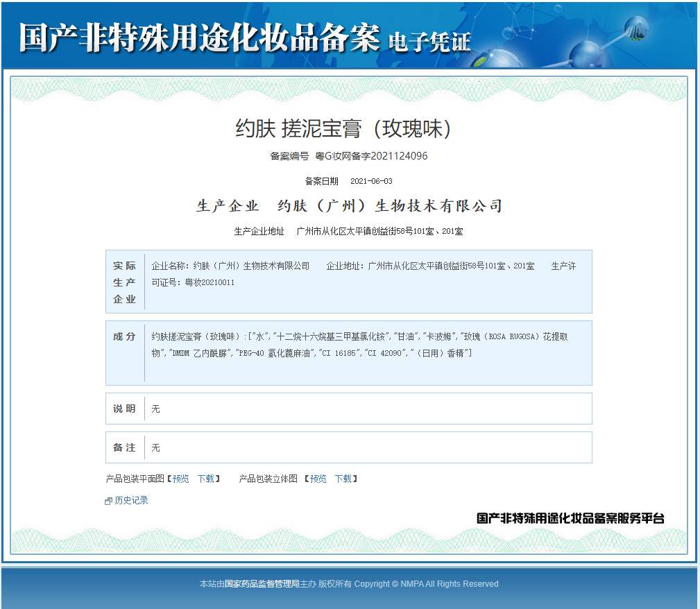Click the 说明 row label
The height and width of the screenshot is (609, 700).
tap(124, 409)
